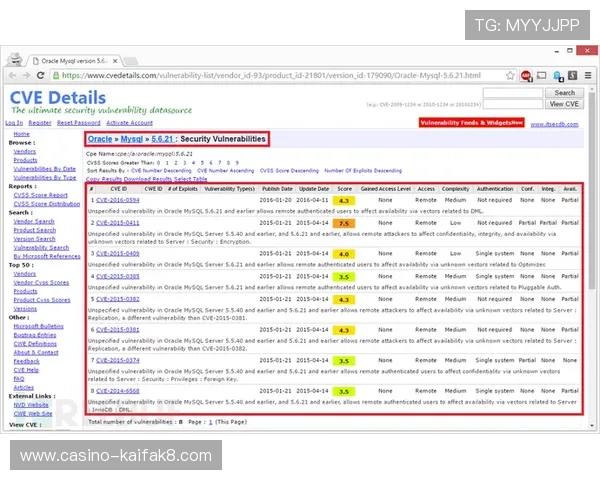Click Select Table link
The width and height of the screenshot is (600, 480).
click(x=191, y=179)
